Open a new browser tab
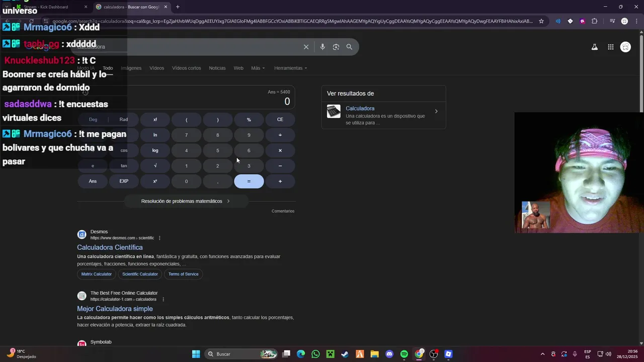 [178, 7]
